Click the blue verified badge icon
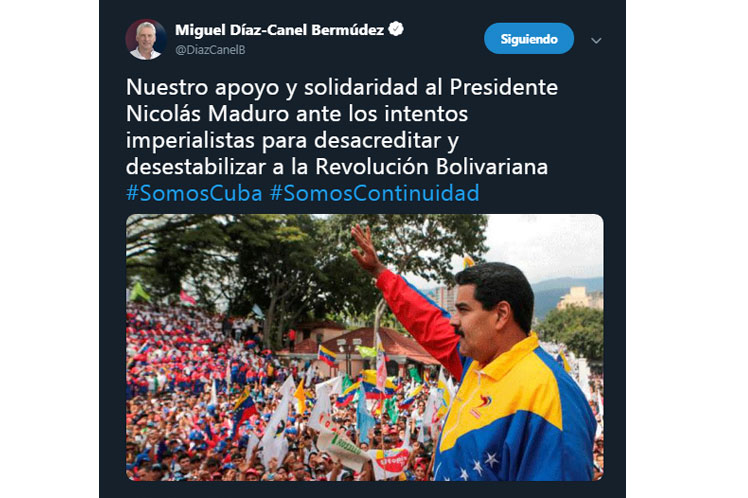The height and width of the screenshot is (498, 748). 396,29
